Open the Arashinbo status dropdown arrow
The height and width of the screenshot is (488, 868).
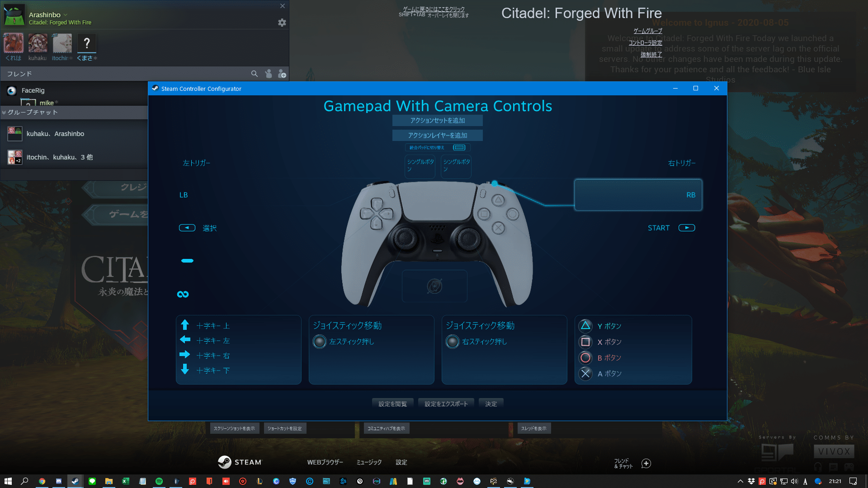pyautogui.click(x=66, y=15)
